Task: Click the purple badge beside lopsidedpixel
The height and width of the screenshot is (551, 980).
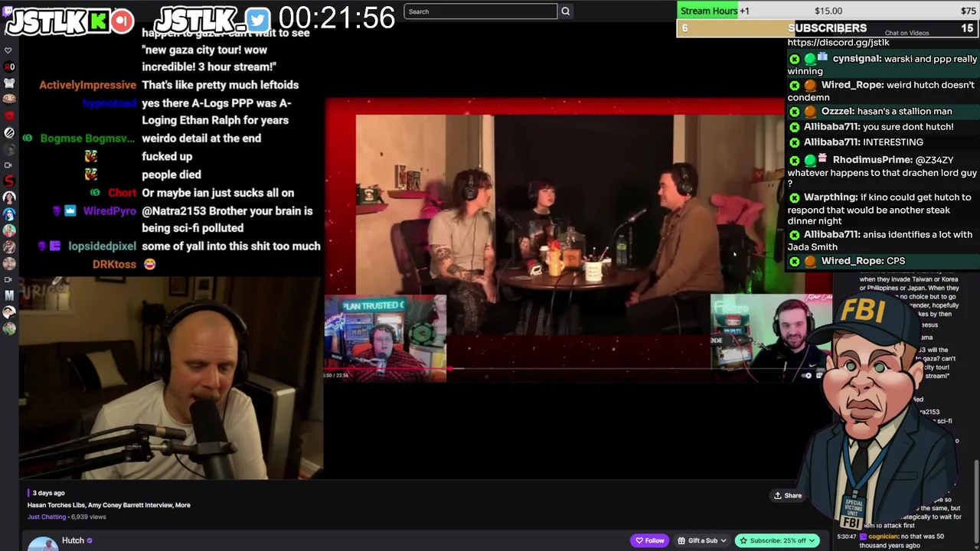Action: [55, 246]
